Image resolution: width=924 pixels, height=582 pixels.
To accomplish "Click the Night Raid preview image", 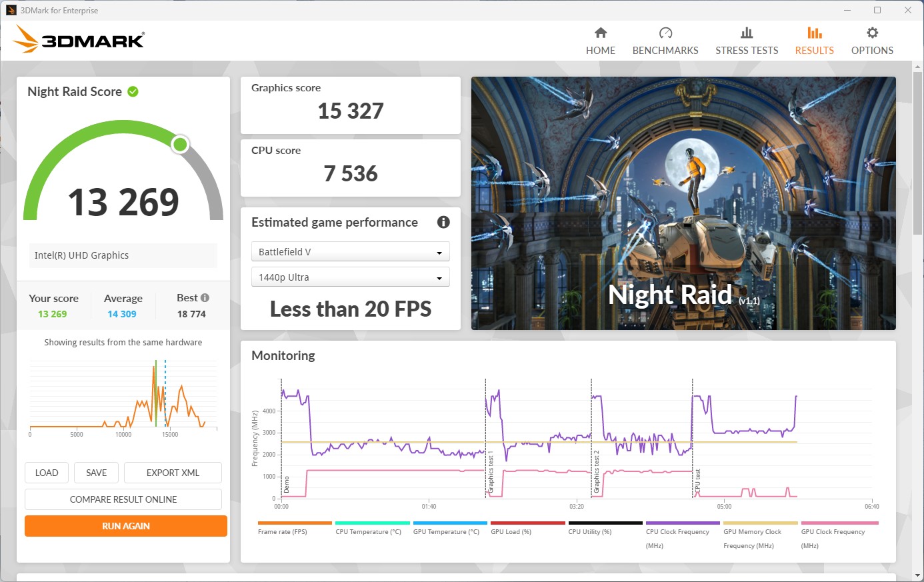I will coord(683,203).
